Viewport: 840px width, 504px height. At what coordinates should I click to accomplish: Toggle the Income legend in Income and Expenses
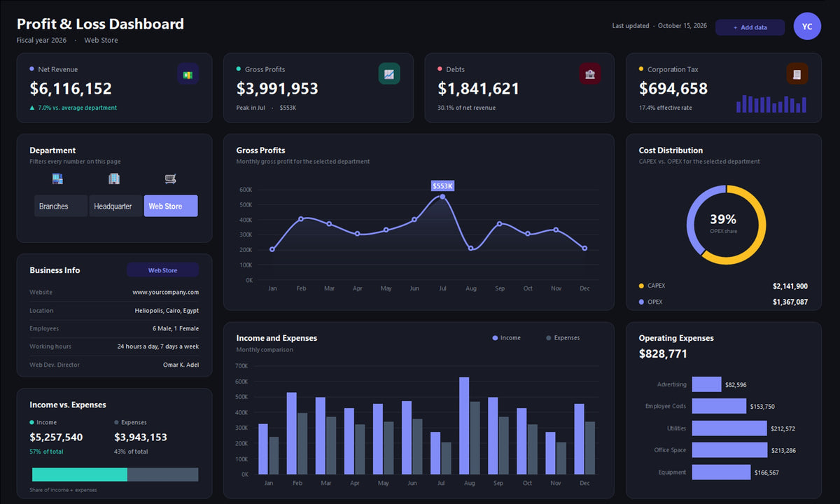(x=507, y=338)
